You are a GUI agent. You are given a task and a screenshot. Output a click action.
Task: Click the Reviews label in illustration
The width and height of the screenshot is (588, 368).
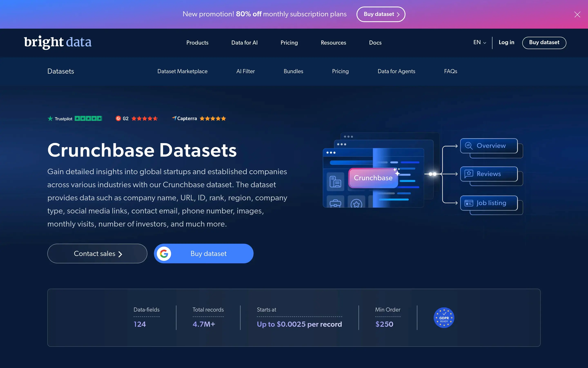(x=489, y=174)
